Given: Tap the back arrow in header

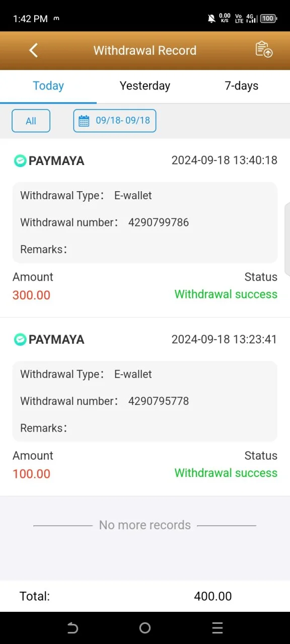Looking at the screenshot, I should coord(34,50).
